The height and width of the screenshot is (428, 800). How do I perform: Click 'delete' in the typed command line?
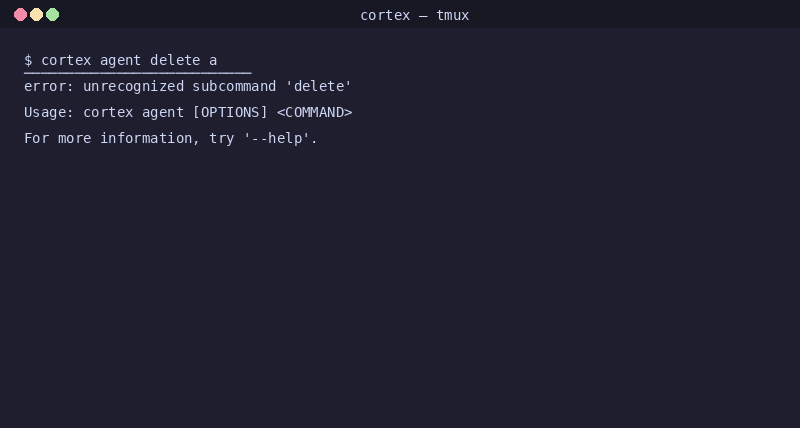[x=175, y=60]
